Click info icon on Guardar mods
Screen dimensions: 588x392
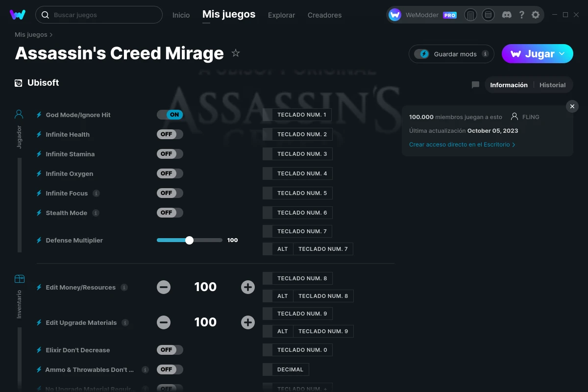485,54
